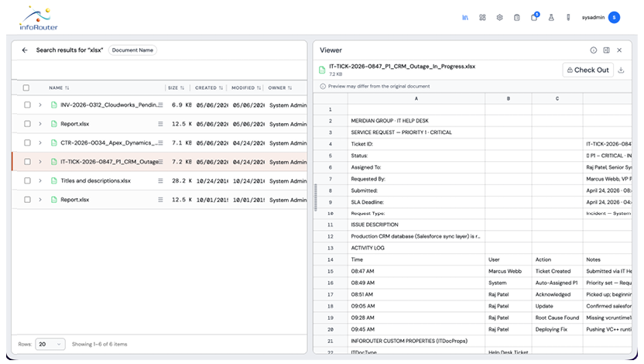644x364 pixels.
Task: Open the clipboard icon with blue badge
Action: pyautogui.click(x=534, y=17)
